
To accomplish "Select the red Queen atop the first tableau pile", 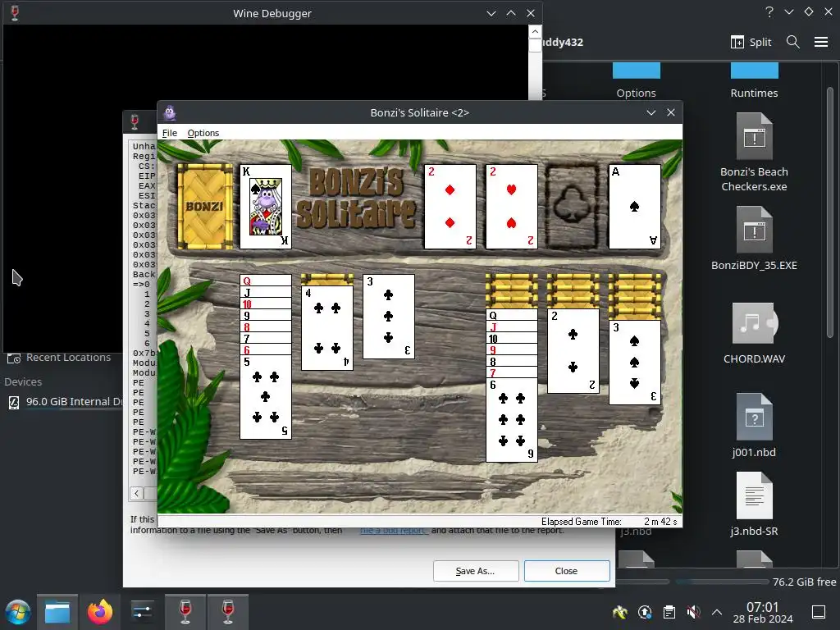I will click(x=266, y=281).
